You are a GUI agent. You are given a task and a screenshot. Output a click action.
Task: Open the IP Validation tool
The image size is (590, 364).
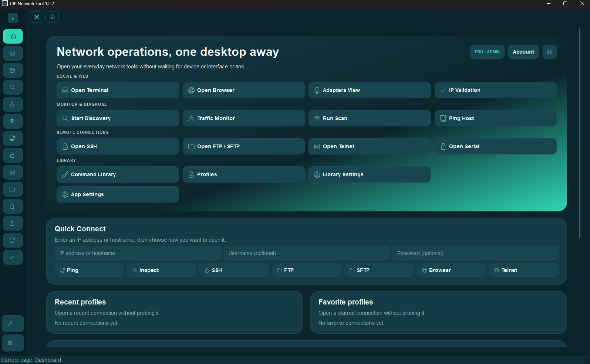point(496,90)
